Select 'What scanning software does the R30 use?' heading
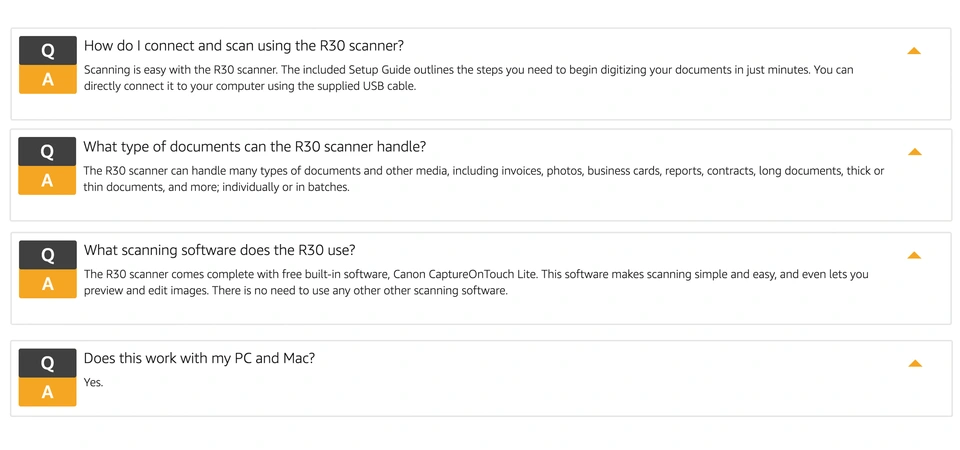This screenshot has height=450, width=960. click(220, 250)
